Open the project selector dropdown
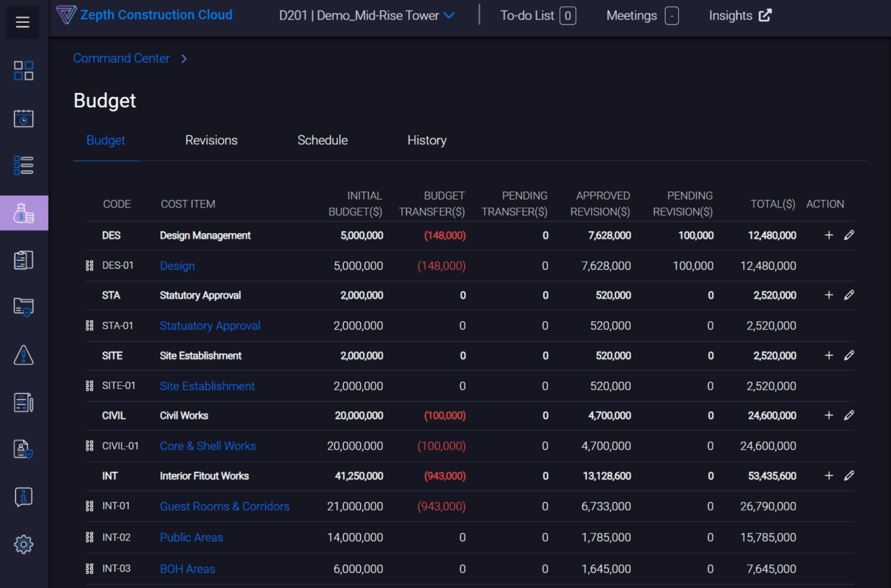This screenshot has width=891, height=588. (x=367, y=16)
